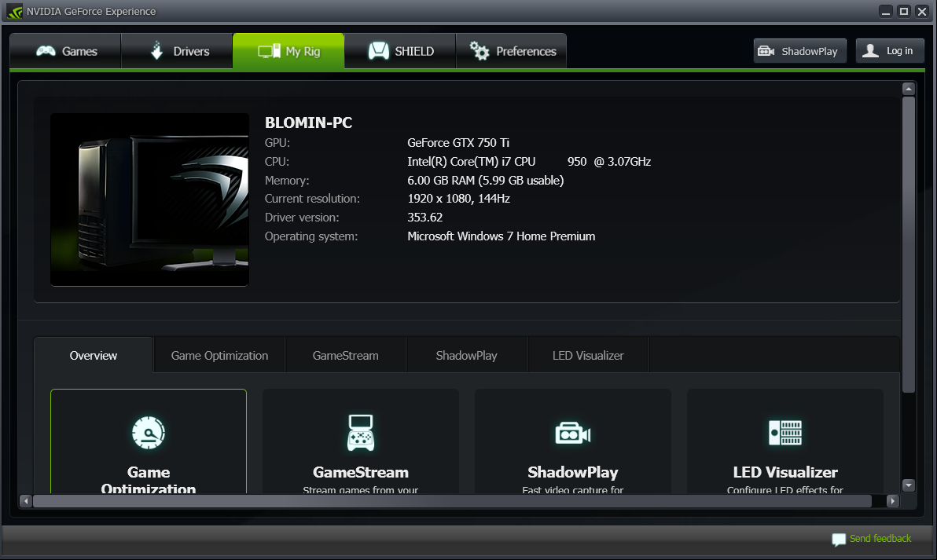The image size is (937, 560).
Task: Open the Games tab
Action: coord(66,51)
